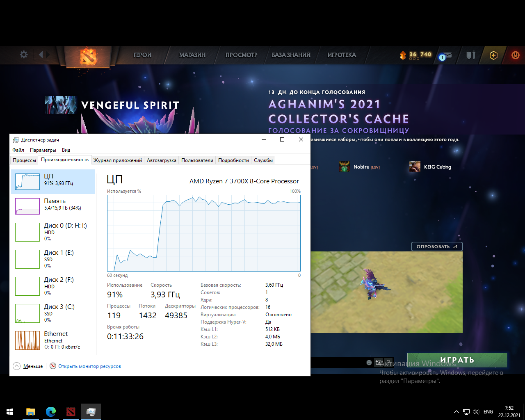The height and width of the screenshot is (420, 525).
Task: Go forward with the Dota right arrow
Action: pos(48,55)
